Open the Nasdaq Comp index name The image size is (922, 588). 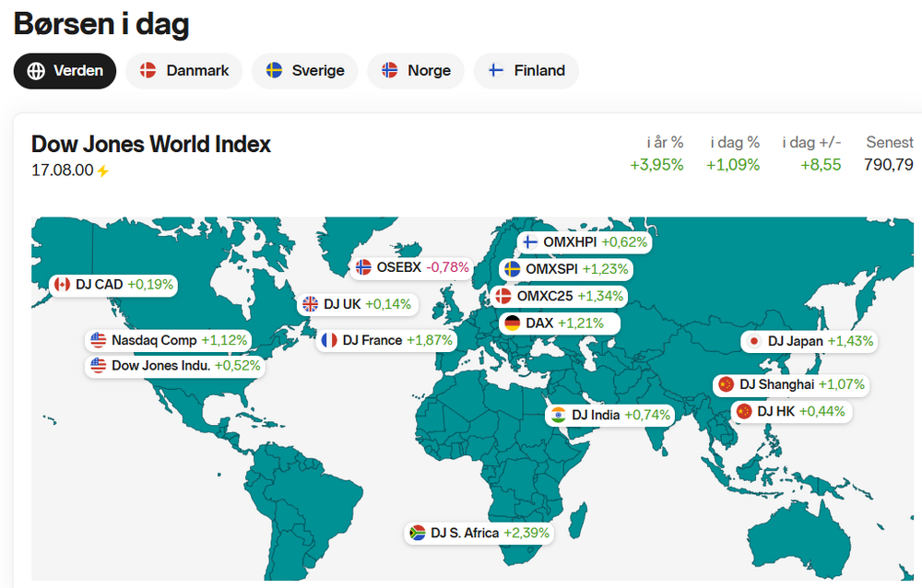coord(154,340)
